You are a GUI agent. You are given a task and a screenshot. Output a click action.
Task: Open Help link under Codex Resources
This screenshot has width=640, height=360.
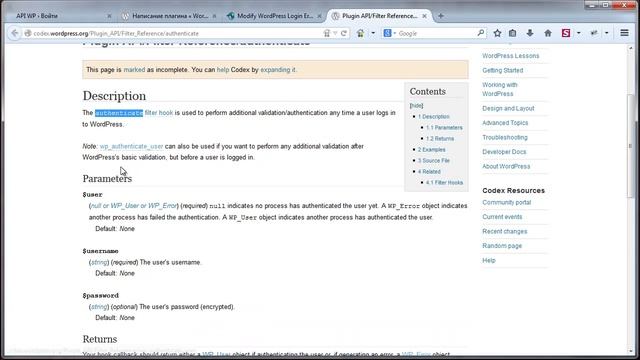pyautogui.click(x=489, y=260)
